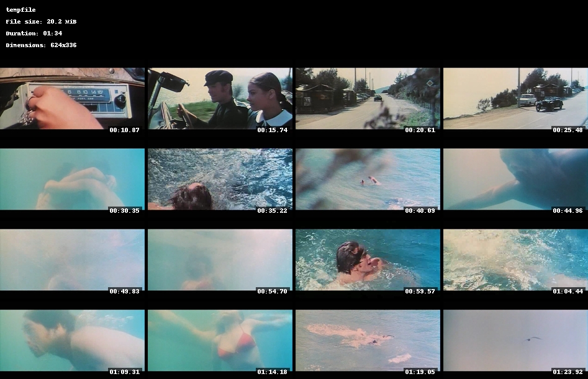The height and width of the screenshot is (379, 588).
Task: Click the 00:25.48 timestamp label
Action: pyautogui.click(x=568, y=130)
